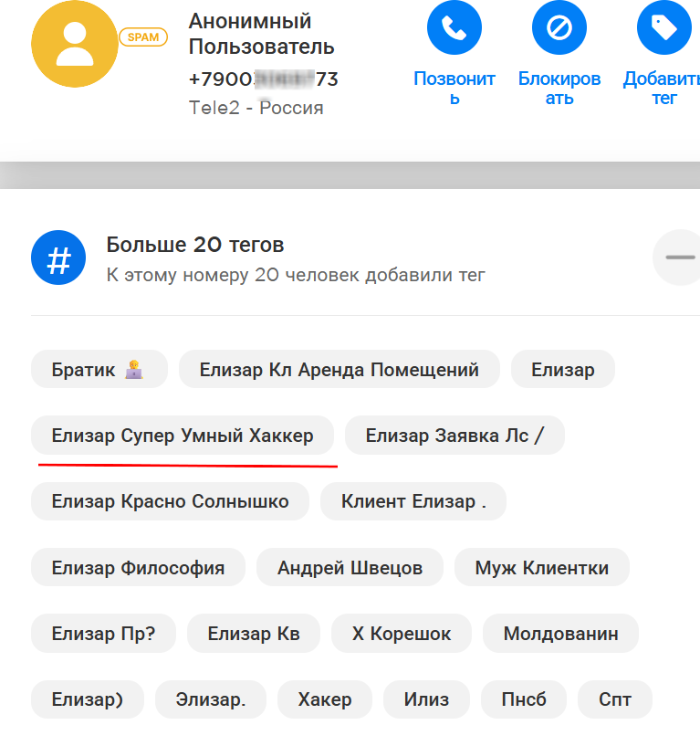The image size is (700, 746).
Task: Choose the 'Клиент Елизар .' tag
Action: (413, 501)
